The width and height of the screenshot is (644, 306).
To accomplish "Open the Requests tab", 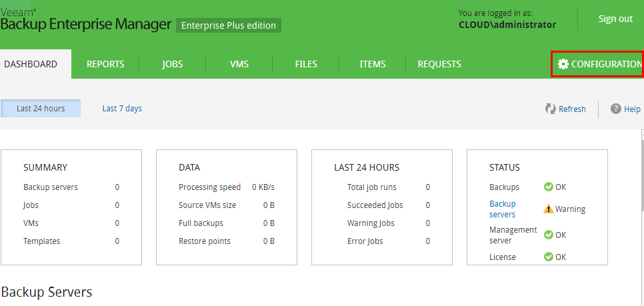I will pyautogui.click(x=439, y=64).
